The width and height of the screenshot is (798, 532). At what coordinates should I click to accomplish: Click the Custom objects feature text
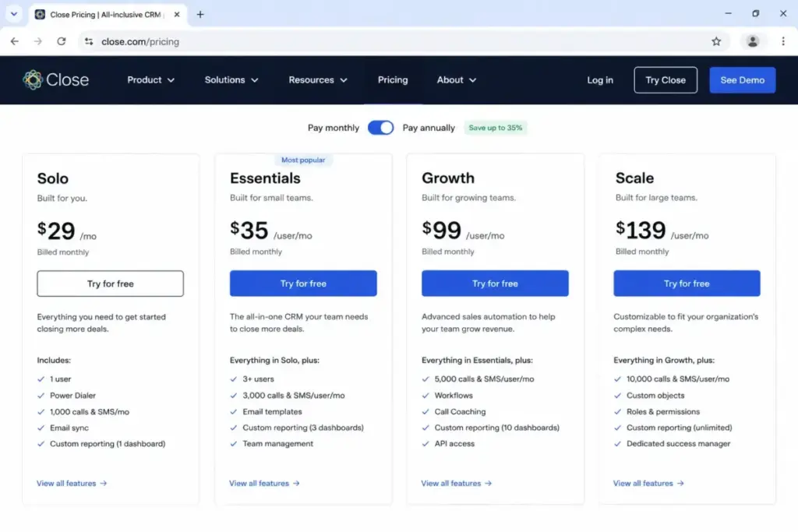coord(655,395)
